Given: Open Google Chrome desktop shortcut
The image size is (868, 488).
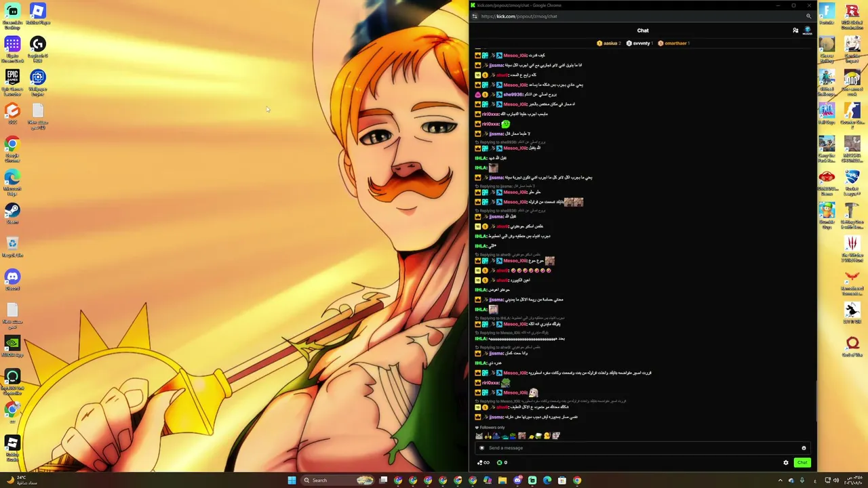Looking at the screenshot, I should pos(12,148).
